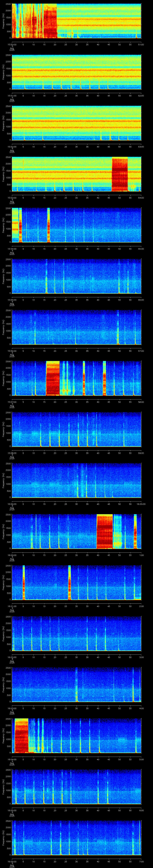Click the narrow red burst at 5 s in 16:01:00 spectrogram
The width and height of the screenshot is (153, 868).
24,582
